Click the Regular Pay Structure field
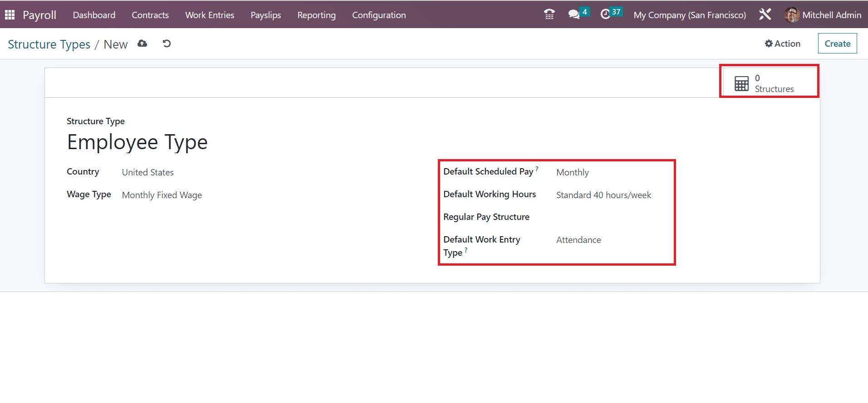 click(608, 218)
